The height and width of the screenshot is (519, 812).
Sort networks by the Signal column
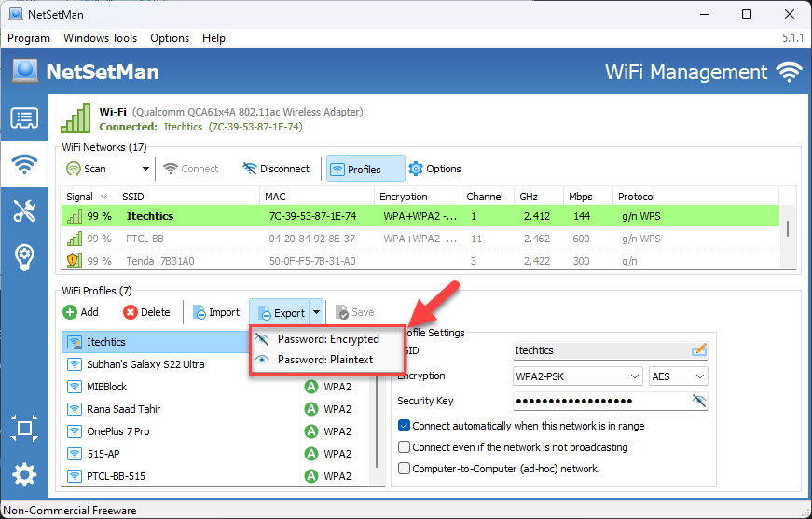pyautogui.click(x=87, y=197)
